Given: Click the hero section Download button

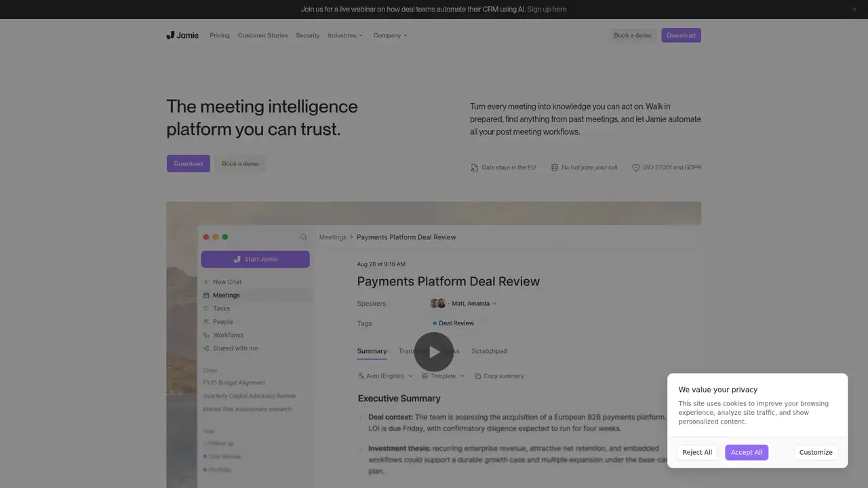Looking at the screenshot, I should [x=189, y=163].
